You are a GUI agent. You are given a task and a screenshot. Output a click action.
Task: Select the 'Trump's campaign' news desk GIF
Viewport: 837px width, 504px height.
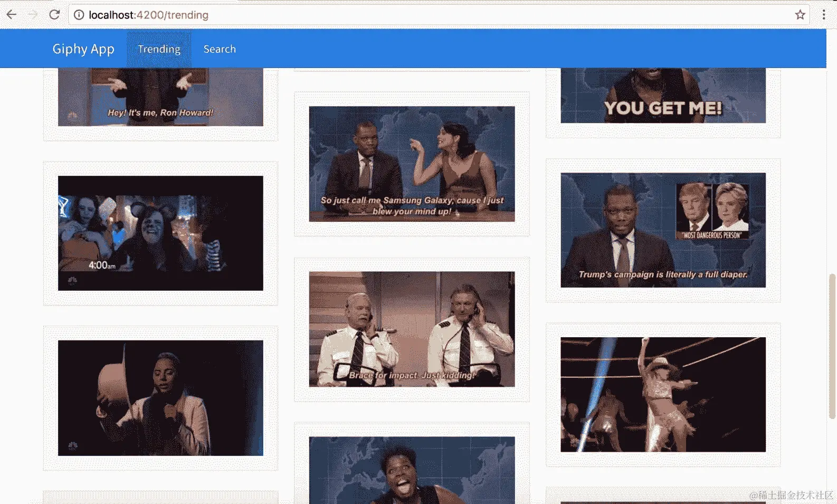(663, 230)
